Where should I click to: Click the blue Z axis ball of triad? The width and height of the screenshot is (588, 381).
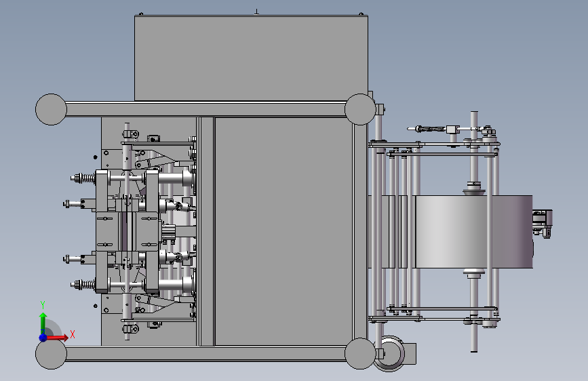(43, 338)
